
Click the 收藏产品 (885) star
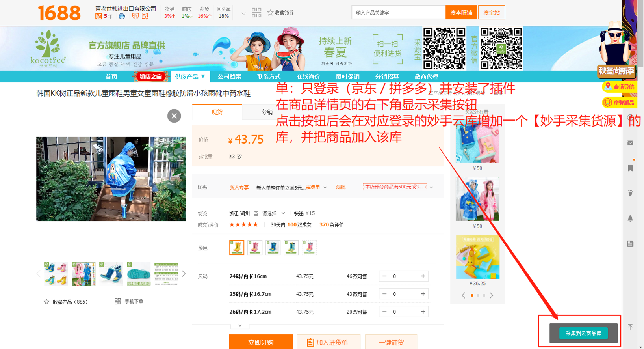tap(46, 302)
